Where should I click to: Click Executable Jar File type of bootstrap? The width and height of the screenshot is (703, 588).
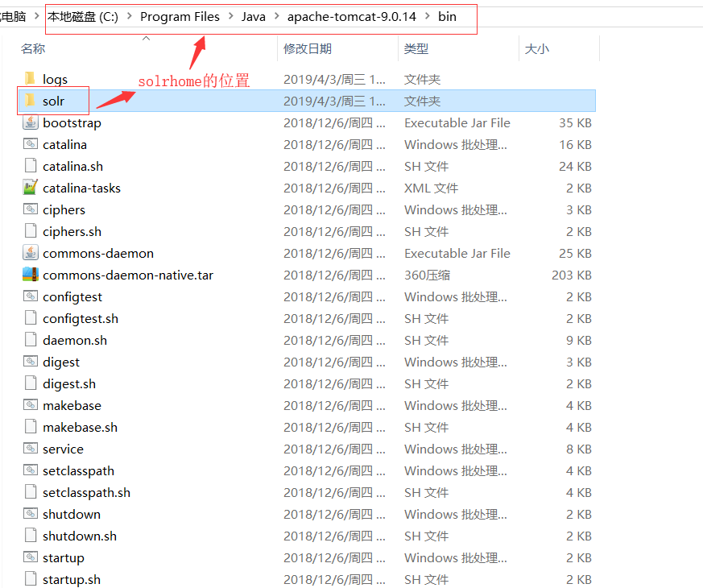tap(457, 123)
